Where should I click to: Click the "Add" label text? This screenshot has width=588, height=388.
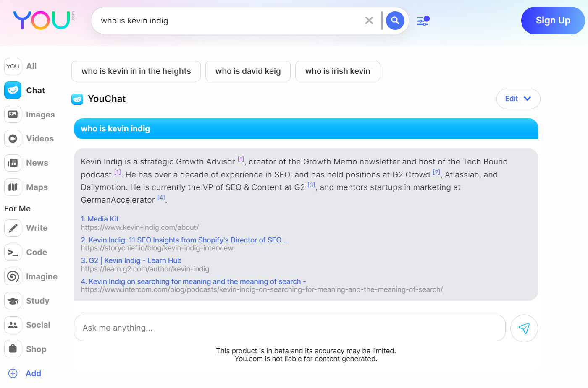[x=33, y=373]
